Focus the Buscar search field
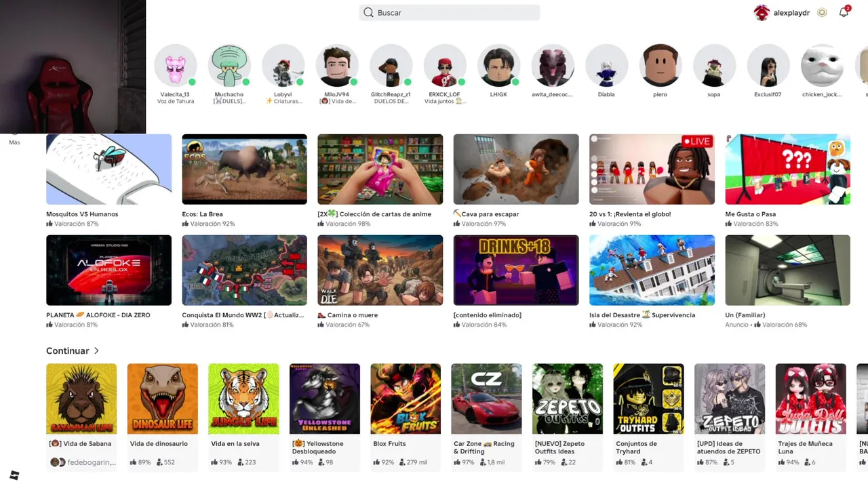Viewport: 868px width, 488px height. [x=450, y=12]
